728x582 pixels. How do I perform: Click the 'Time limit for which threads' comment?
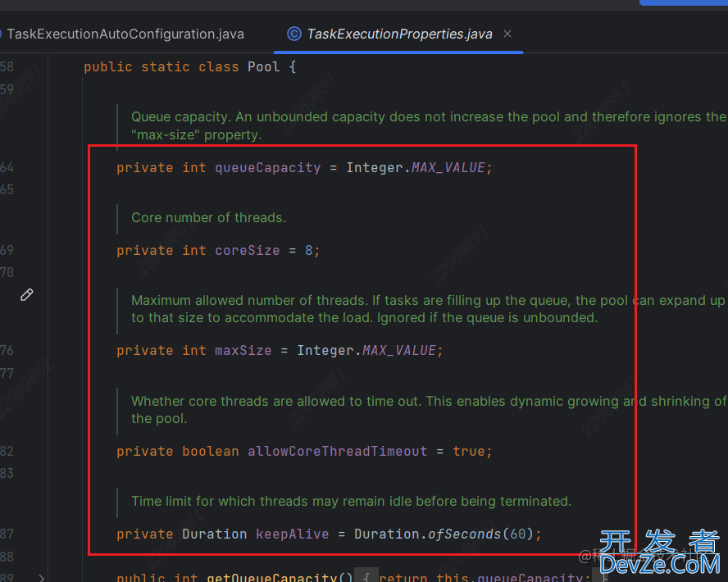click(x=351, y=501)
